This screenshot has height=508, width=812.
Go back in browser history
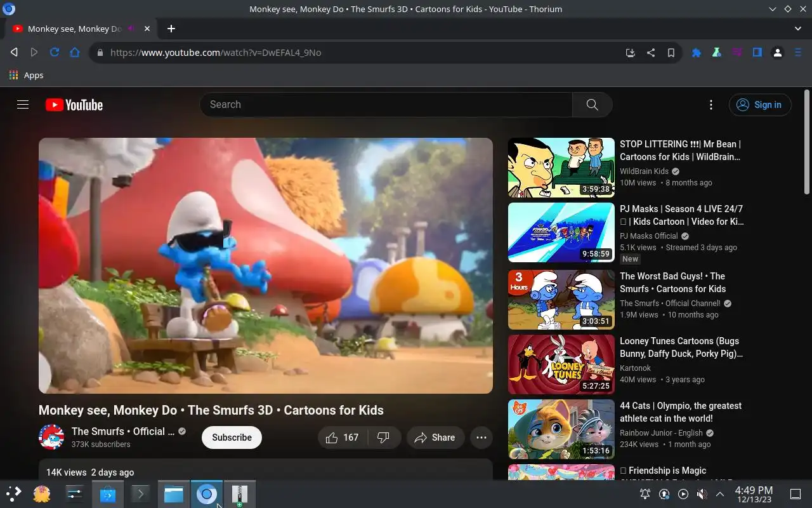14,53
